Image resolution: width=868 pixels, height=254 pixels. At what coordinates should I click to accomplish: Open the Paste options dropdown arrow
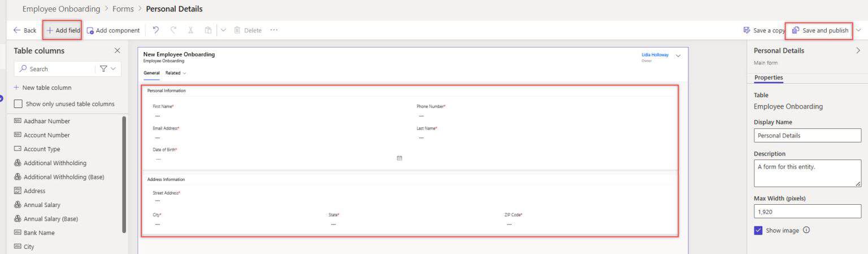coord(223,30)
